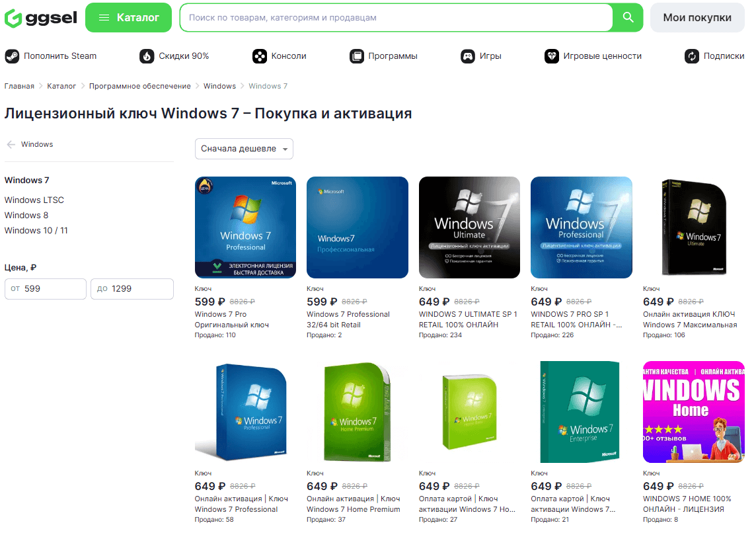Go to Каталог breadcrumb
This screenshot has height=533, width=756.
tap(61, 86)
